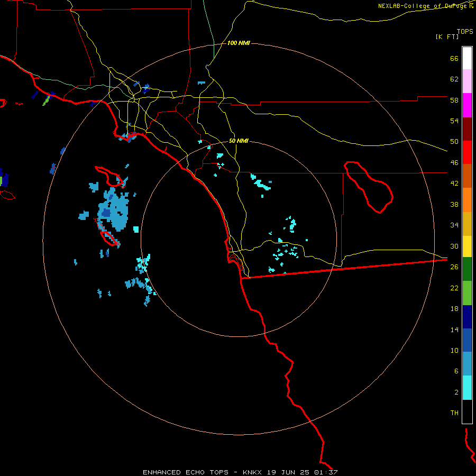
Task: Click the gold mustard legend swatch
Action: pos(467,224)
